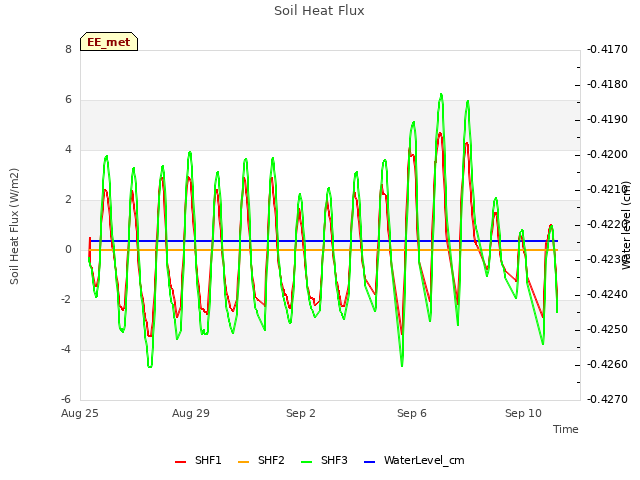Click the right axis value -0.4170
The height and width of the screenshot is (480, 640).
(607, 49)
